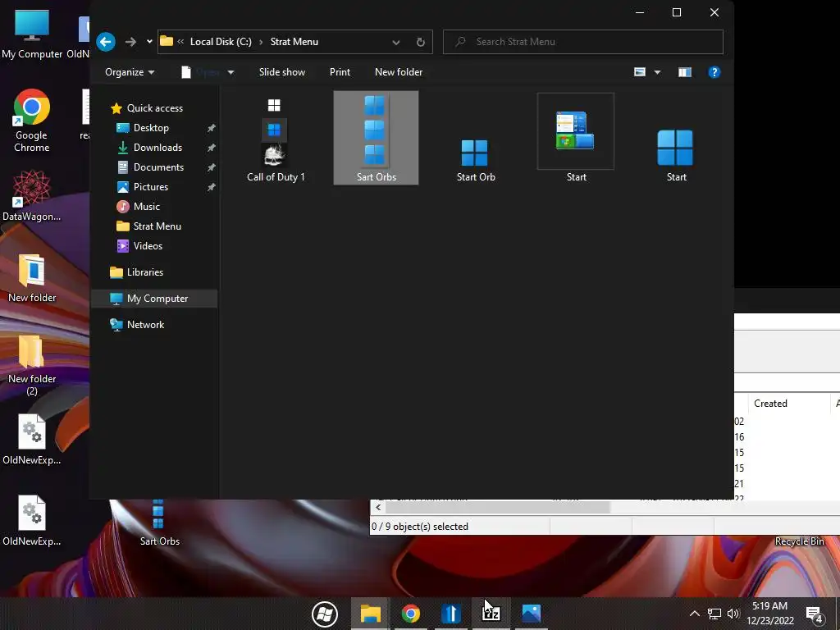Create a New folder
Screen dimensions: 840x630
pos(399,72)
